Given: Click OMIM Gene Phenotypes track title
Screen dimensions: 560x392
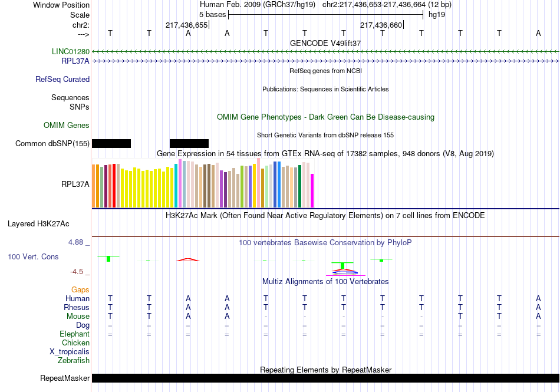Looking at the screenshot, I should [326, 117].
